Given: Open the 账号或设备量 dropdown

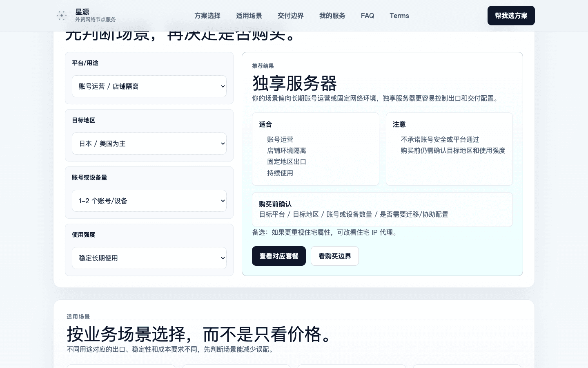Looking at the screenshot, I should click(x=149, y=201).
